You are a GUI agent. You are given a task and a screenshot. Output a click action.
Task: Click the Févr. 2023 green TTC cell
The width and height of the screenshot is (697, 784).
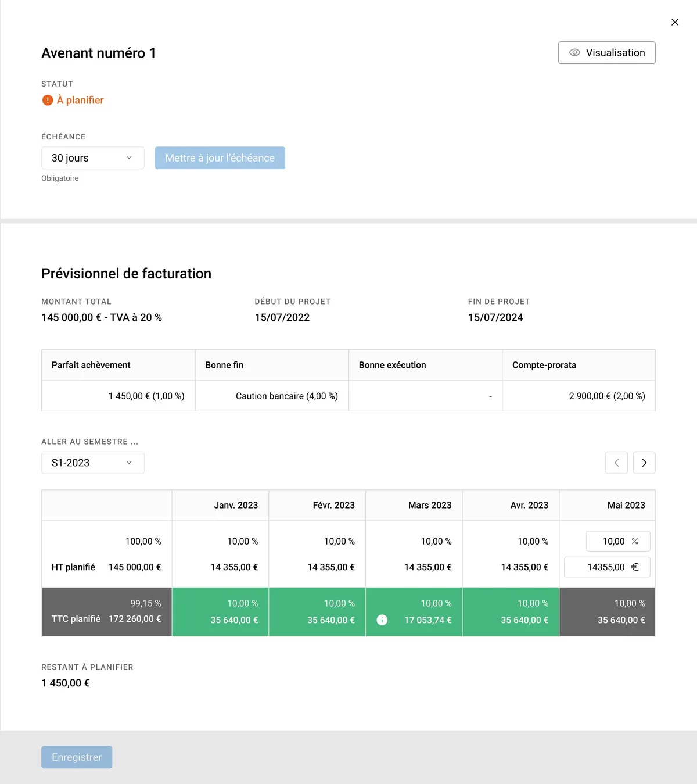coord(317,612)
